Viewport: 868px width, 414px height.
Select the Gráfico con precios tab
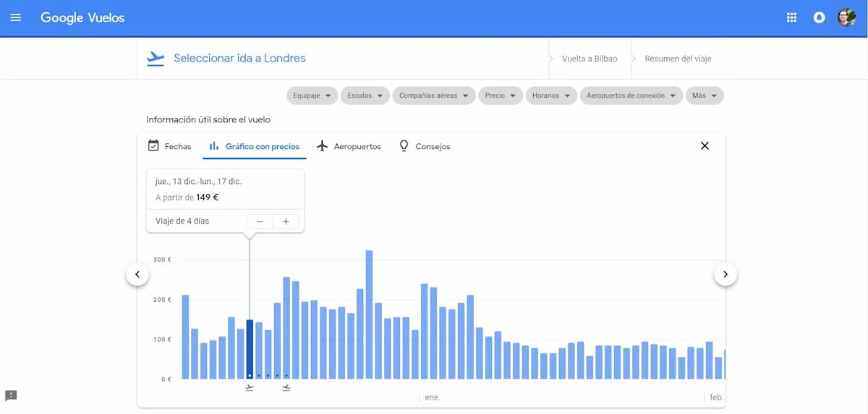click(x=254, y=146)
